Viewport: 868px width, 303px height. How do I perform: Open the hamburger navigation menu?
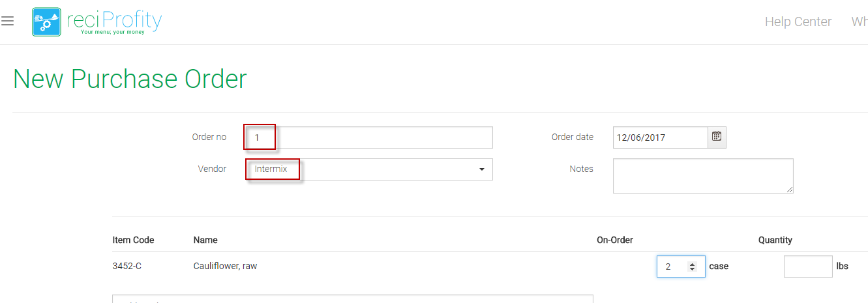[x=7, y=22]
